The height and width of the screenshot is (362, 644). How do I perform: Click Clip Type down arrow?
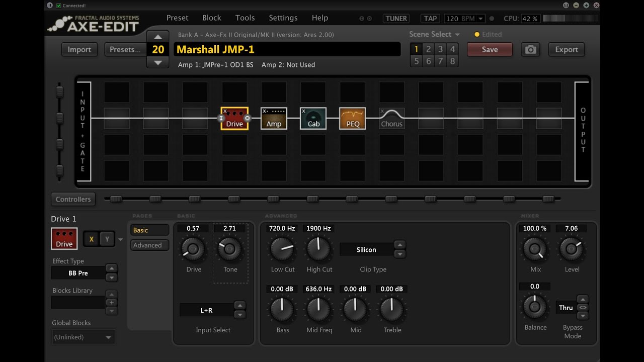tap(399, 254)
